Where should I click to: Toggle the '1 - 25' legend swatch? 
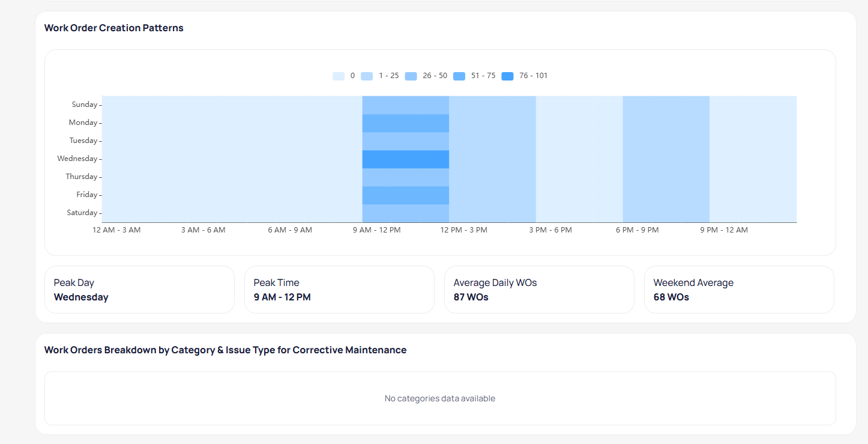point(367,76)
